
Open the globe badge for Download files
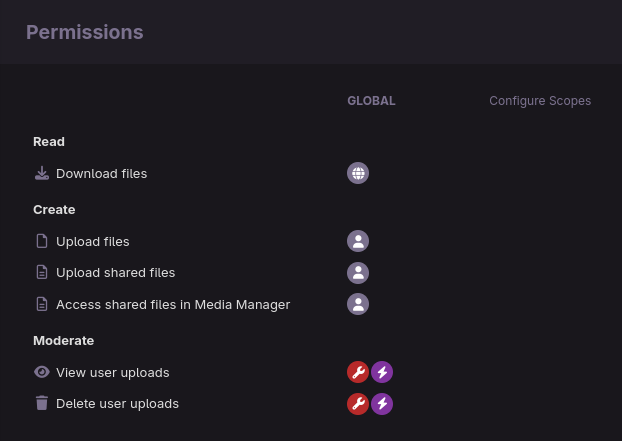pyautogui.click(x=358, y=173)
